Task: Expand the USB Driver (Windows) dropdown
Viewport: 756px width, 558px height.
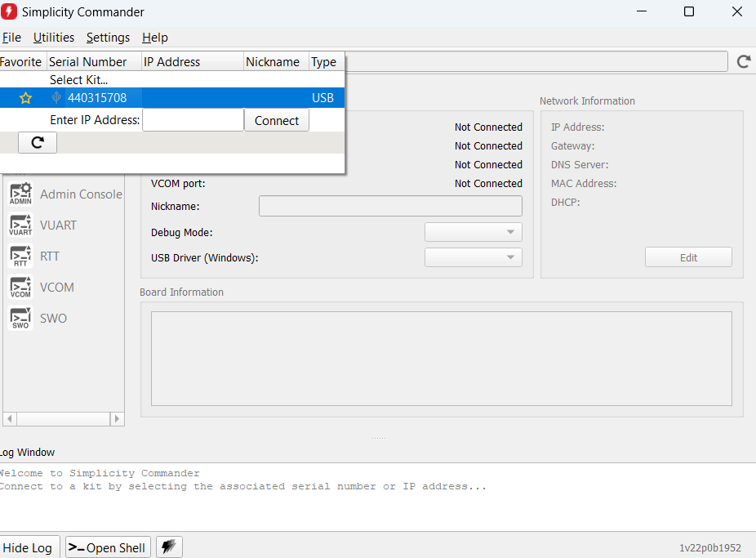Action: pyautogui.click(x=473, y=257)
